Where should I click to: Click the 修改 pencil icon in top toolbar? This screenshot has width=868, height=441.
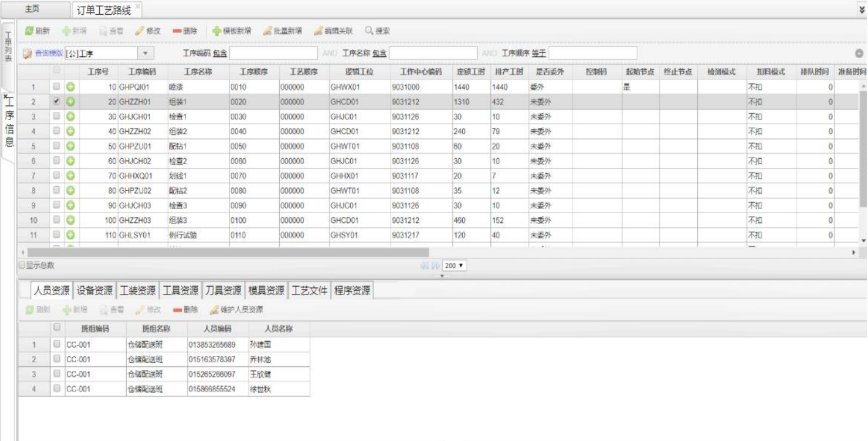[x=140, y=31]
